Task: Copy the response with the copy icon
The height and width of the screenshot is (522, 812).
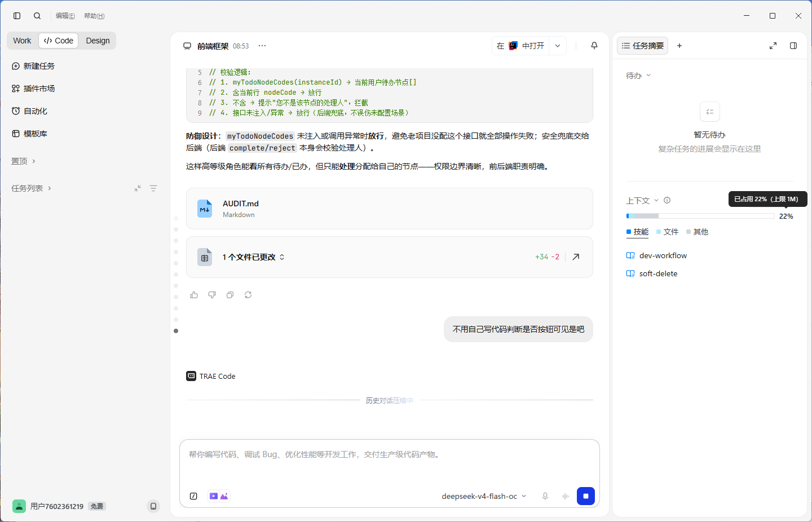Action: tap(230, 295)
